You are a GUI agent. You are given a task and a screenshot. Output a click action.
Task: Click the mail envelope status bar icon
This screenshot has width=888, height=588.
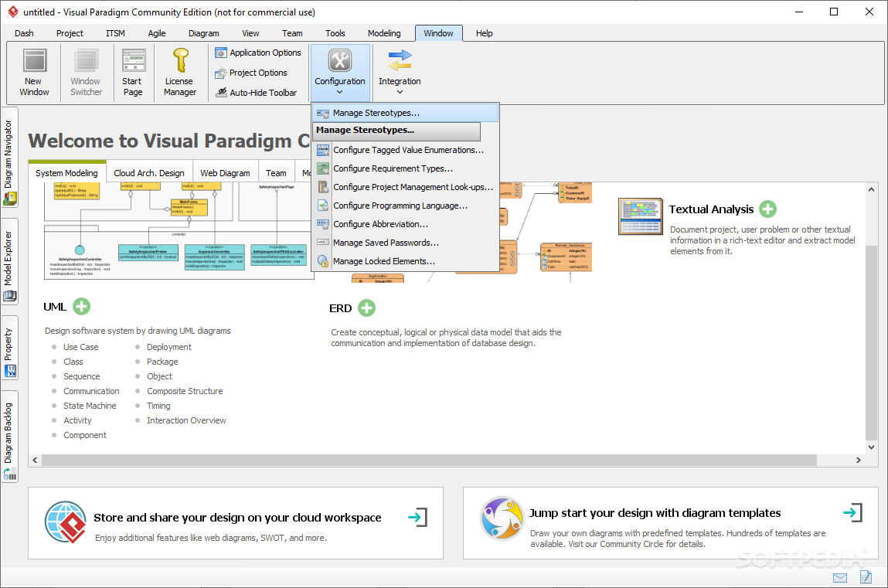840,577
